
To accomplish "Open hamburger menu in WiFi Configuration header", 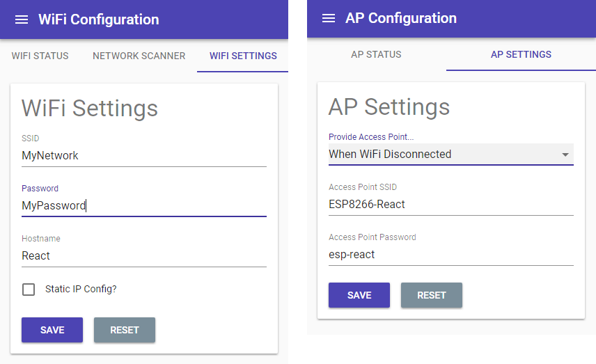I will point(22,19).
